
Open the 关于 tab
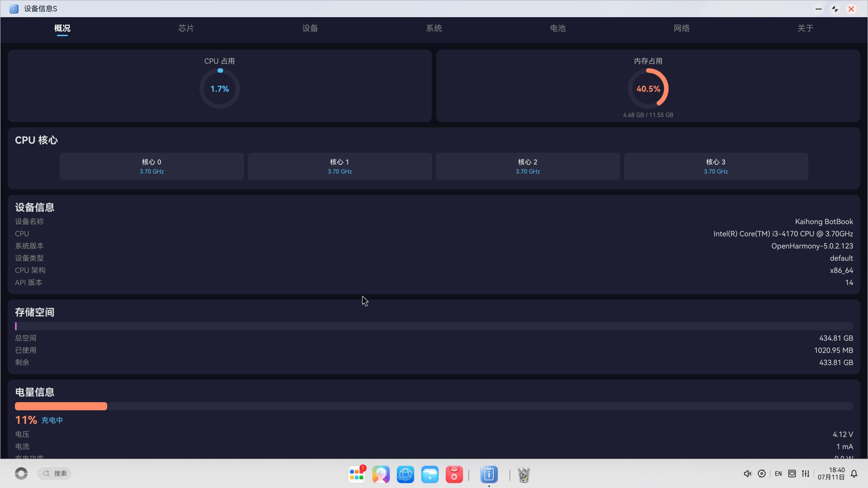(x=805, y=28)
